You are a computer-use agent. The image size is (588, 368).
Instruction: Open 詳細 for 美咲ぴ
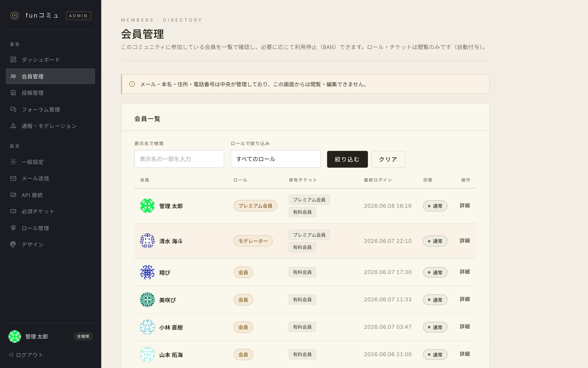[x=465, y=299]
